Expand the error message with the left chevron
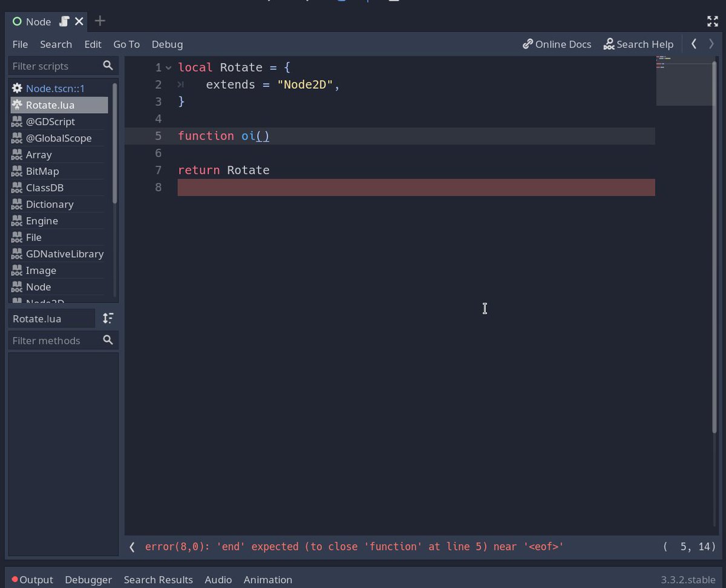Image resolution: width=726 pixels, height=588 pixels. pyautogui.click(x=131, y=546)
